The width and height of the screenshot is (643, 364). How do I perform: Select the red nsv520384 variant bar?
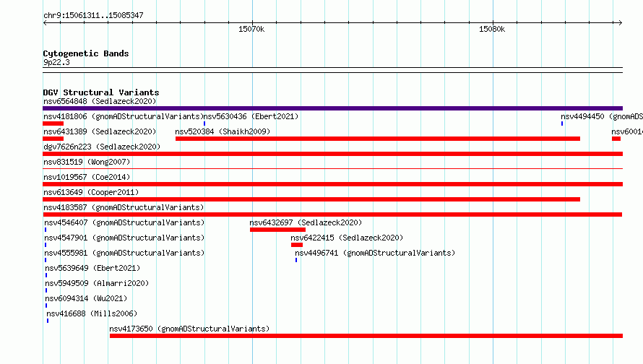tap(378, 139)
